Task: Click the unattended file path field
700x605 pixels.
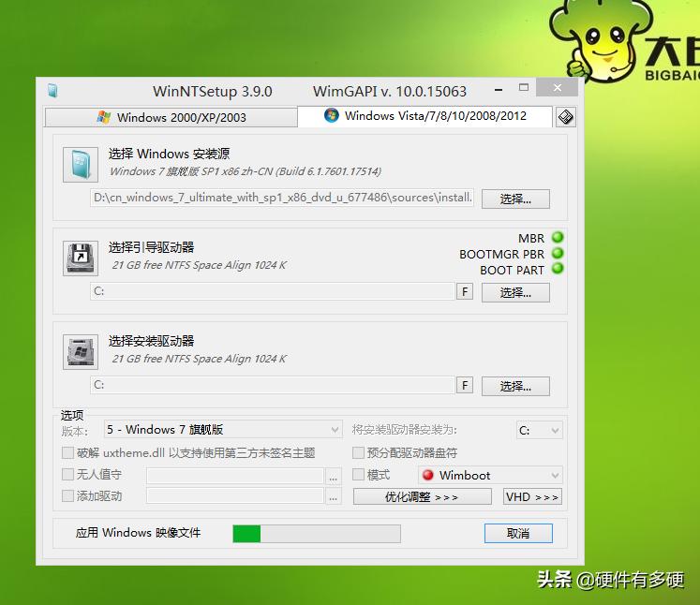Action: [235, 476]
